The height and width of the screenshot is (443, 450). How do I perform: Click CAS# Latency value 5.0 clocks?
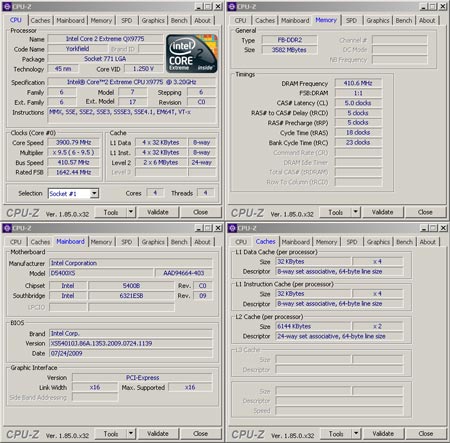click(358, 103)
